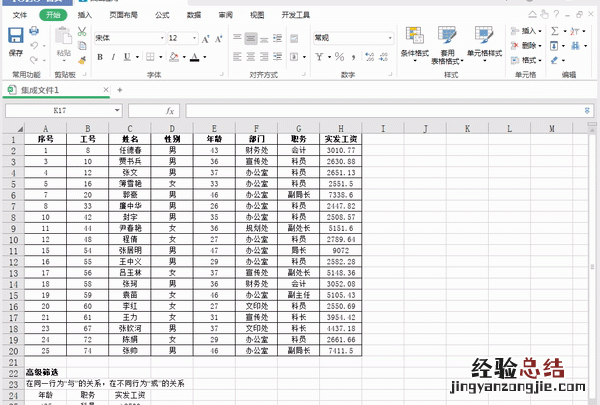
Task: Click the fx insert function icon
Action: 170,110
